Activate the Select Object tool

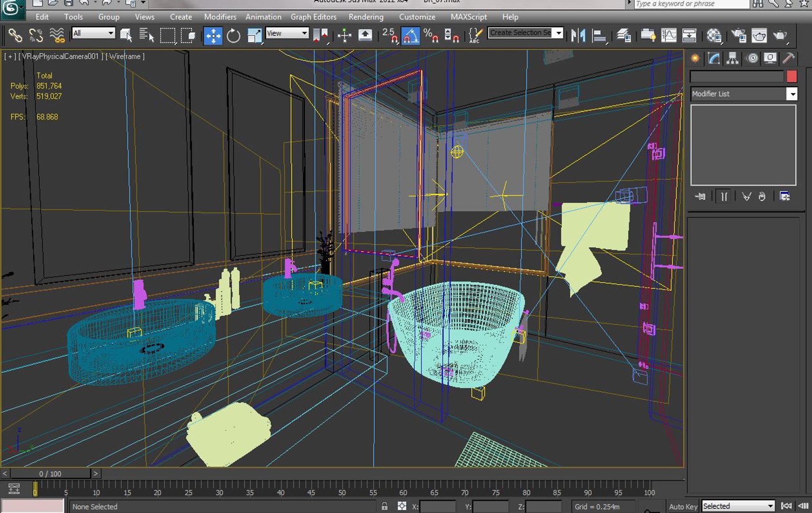tap(126, 35)
